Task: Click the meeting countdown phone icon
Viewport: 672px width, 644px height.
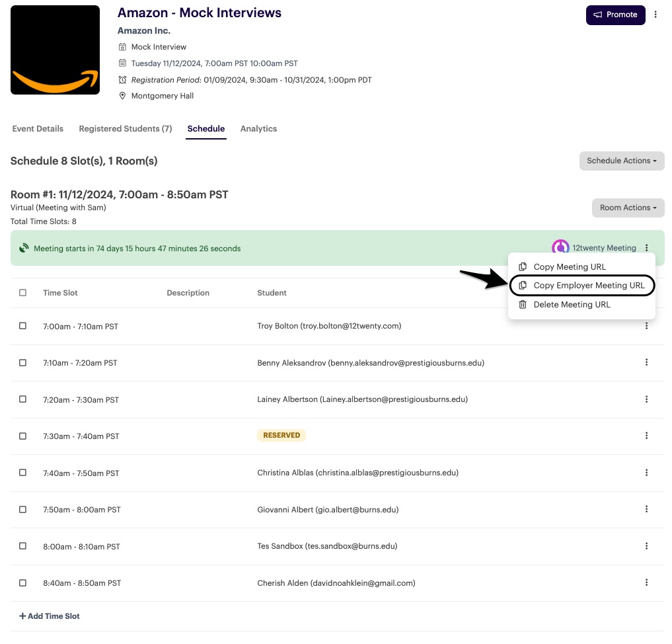Action: pyautogui.click(x=24, y=248)
